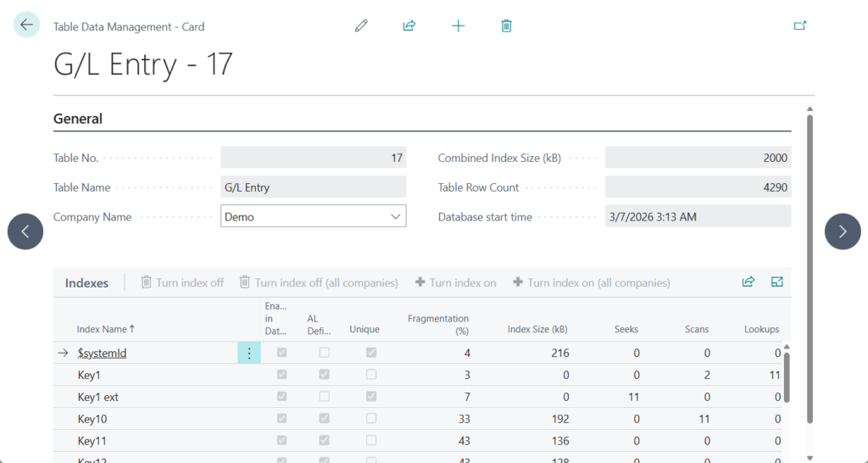The height and width of the screenshot is (463, 868).
Task: Open card in new window icon
Action: click(x=799, y=25)
